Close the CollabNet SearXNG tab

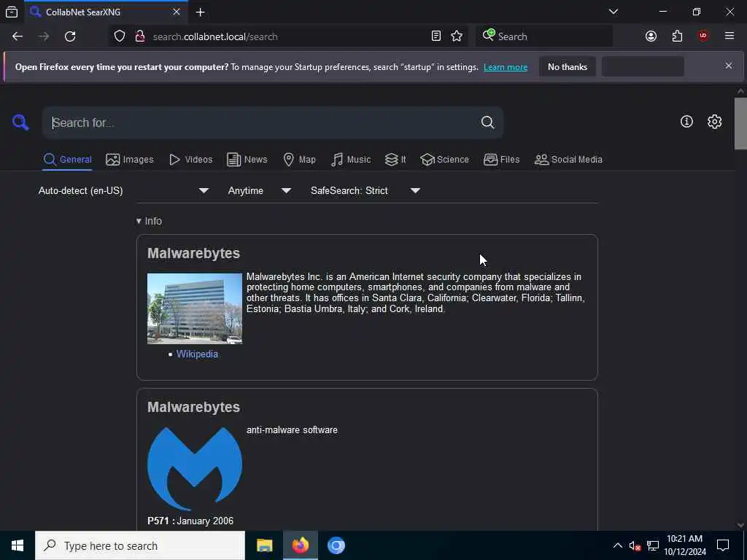[177, 12]
